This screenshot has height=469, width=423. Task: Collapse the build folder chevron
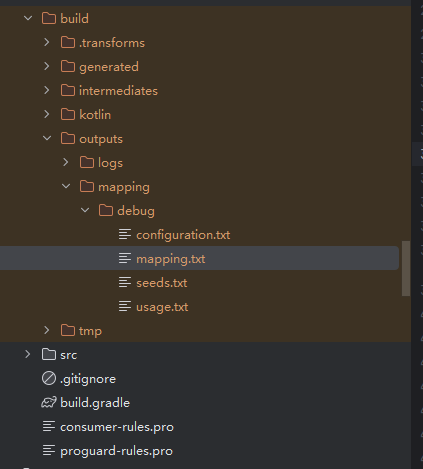click(28, 18)
